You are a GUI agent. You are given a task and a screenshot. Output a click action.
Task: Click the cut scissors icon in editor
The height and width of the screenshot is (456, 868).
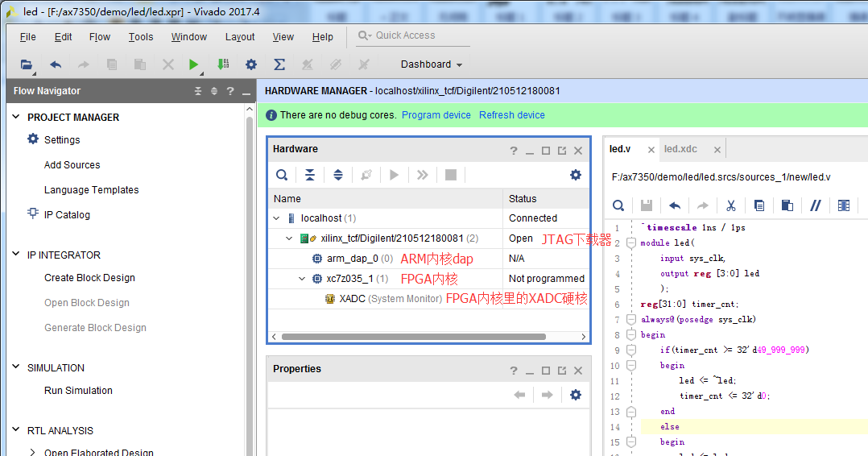731,205
